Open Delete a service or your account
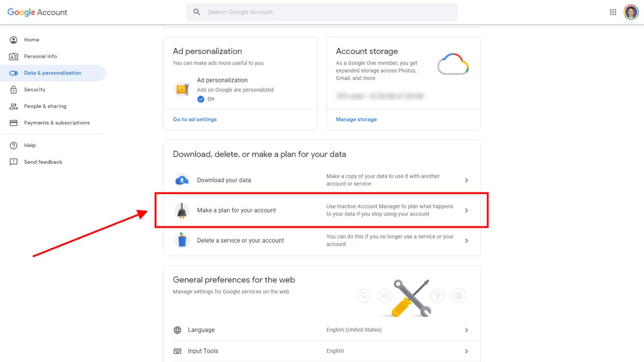This screenshot has height=362, width=644. (322, 241)
